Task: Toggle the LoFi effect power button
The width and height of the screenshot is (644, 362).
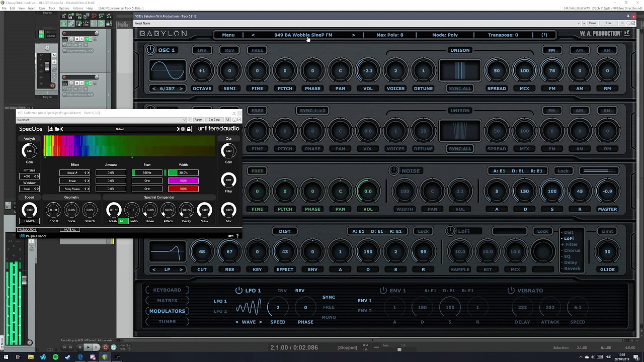Action: pyautogui.click(x=450, y=231)
